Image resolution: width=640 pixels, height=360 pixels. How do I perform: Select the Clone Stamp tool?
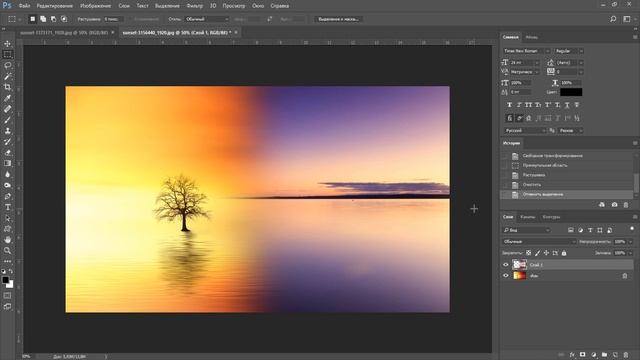(x=7, y=131)
